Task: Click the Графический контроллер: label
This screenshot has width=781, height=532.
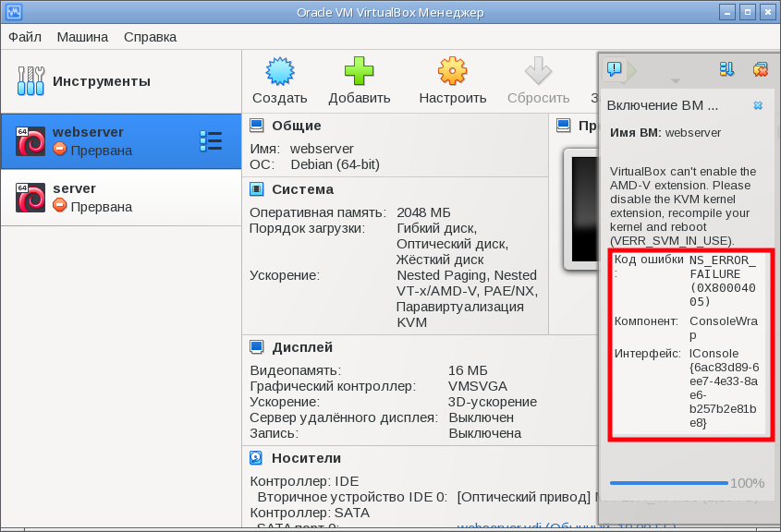Action: (333, 386)
